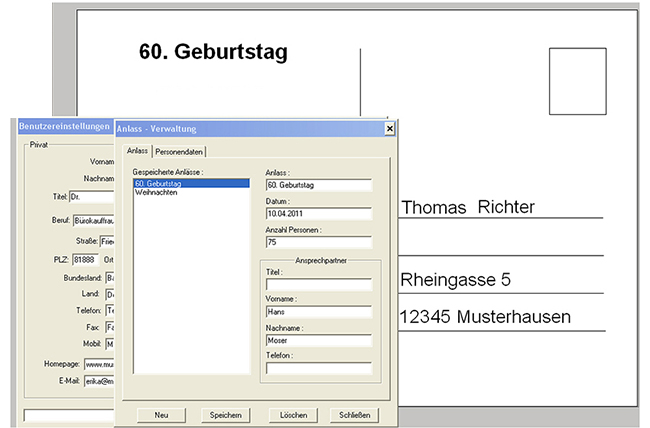
Task: Focus the Ansprechpartner Titel field
Action: [x=318, y=283]
